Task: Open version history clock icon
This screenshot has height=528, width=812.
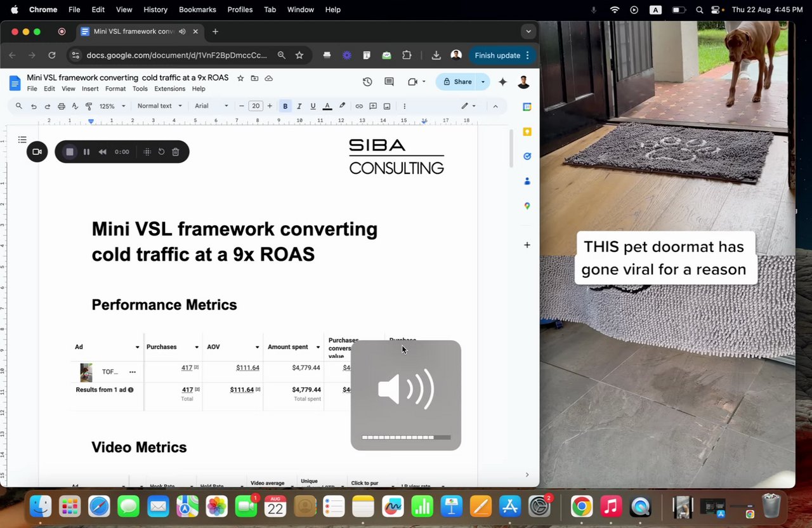Action: coord(367,82)
